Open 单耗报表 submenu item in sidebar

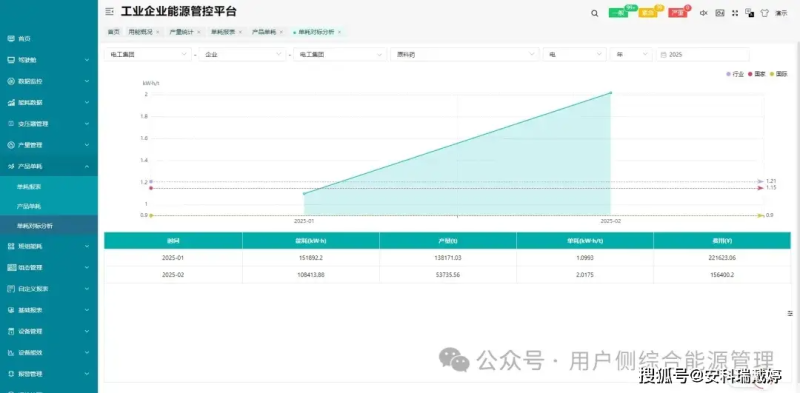[x=29, y=187]
